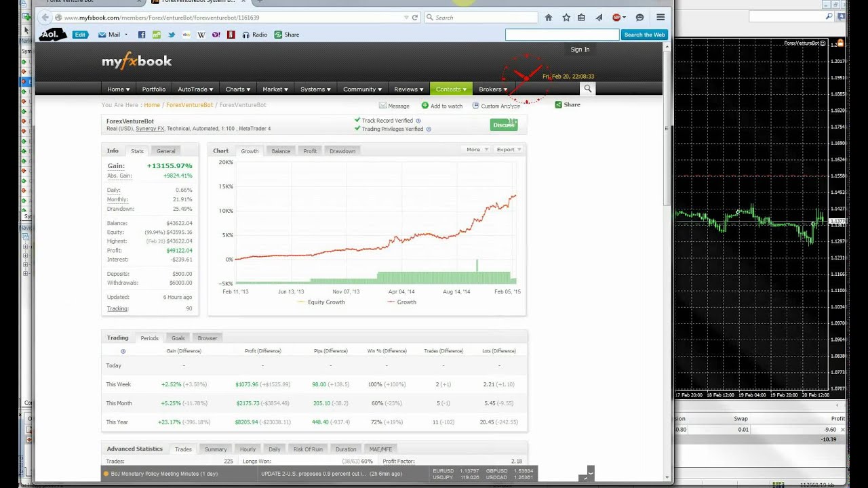Screen dimensions: 868x488
Task: Open the bookmarks list icon
Action: click(581, 18)
